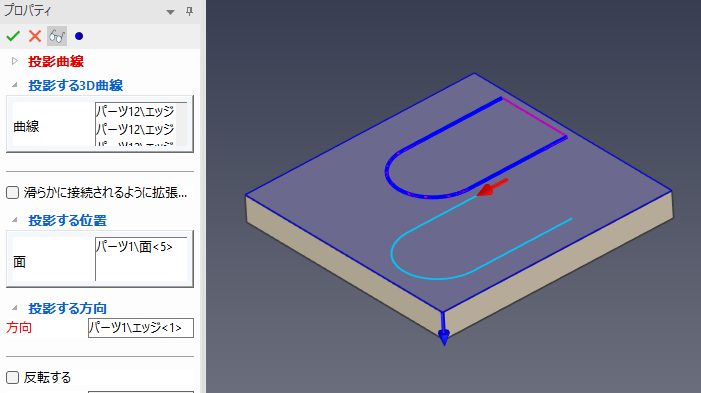The height and width of the screenshot is (393, 701).
Task: Expand the 投影曲線 section
Action: point(15,61)
